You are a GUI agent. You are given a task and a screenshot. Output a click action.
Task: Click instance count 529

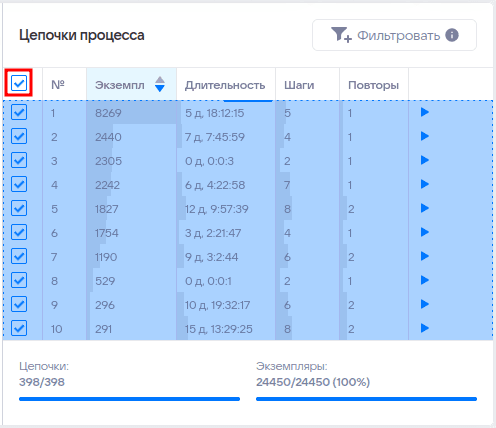[x=105, y=281]
